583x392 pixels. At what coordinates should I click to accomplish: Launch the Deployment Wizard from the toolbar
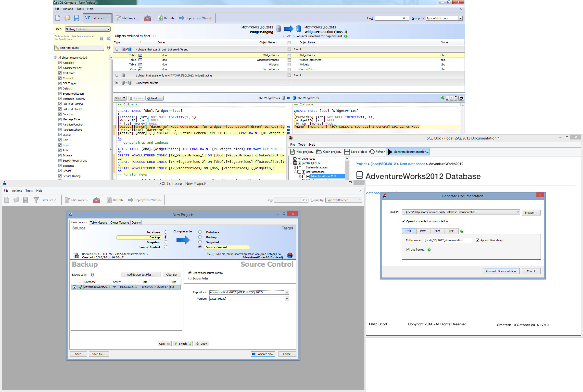coord(196,18)
